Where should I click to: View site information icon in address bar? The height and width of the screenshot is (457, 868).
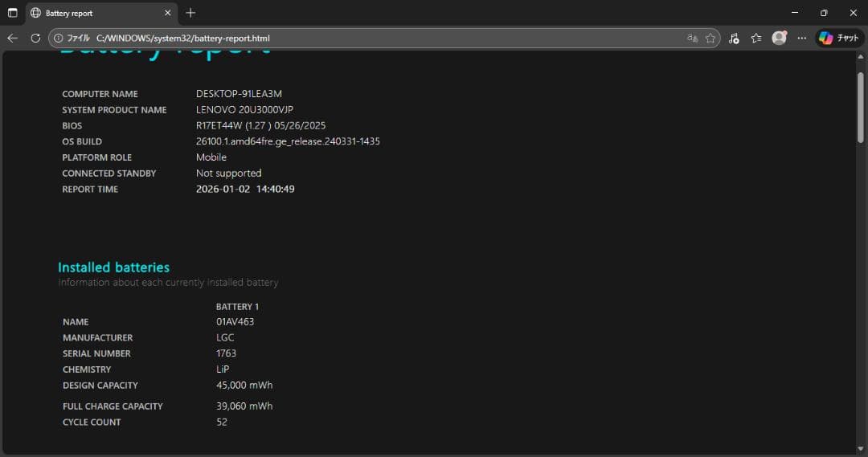[x=58, y=39]
